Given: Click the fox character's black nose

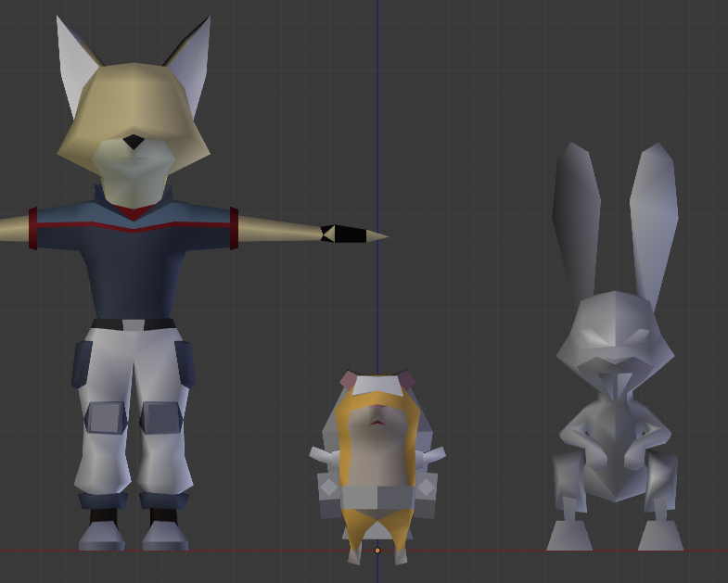Looking at the screenshot, I should 134,142.
